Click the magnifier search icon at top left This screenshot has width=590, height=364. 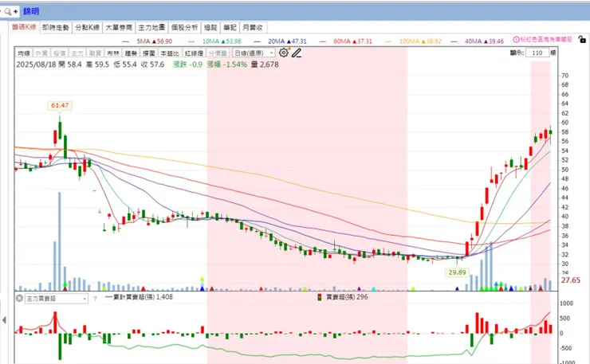7,11
